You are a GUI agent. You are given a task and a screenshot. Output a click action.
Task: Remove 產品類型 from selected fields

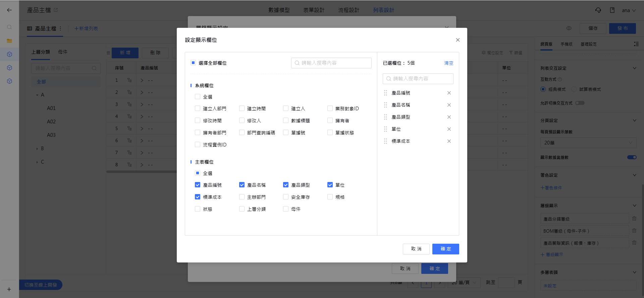coord(449,117)
